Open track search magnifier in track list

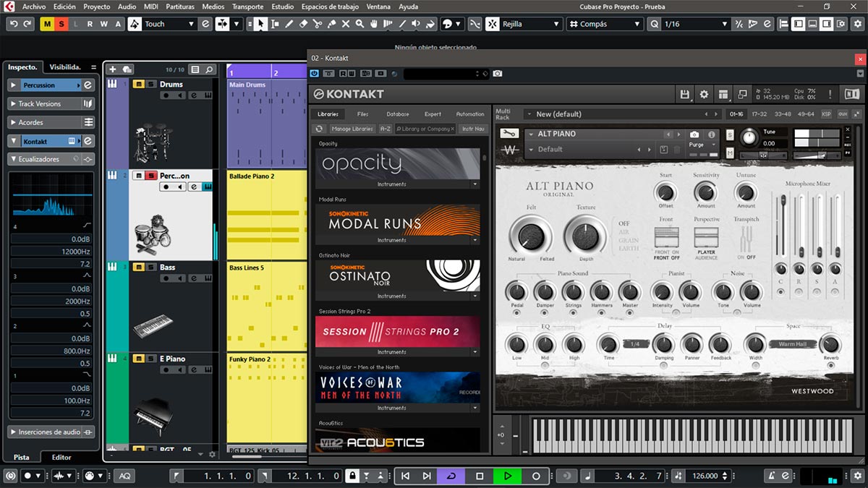tap(209, 69)
